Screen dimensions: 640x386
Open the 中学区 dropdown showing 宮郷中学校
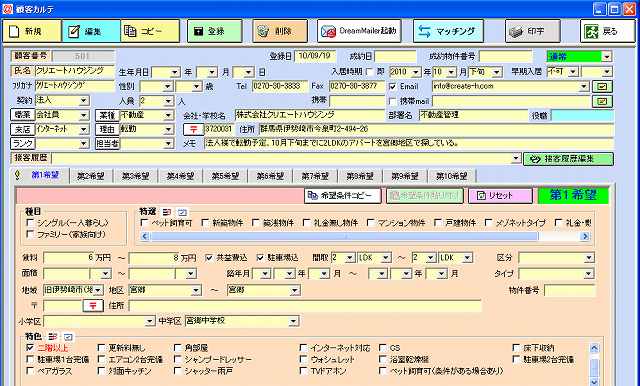(293, 322)
